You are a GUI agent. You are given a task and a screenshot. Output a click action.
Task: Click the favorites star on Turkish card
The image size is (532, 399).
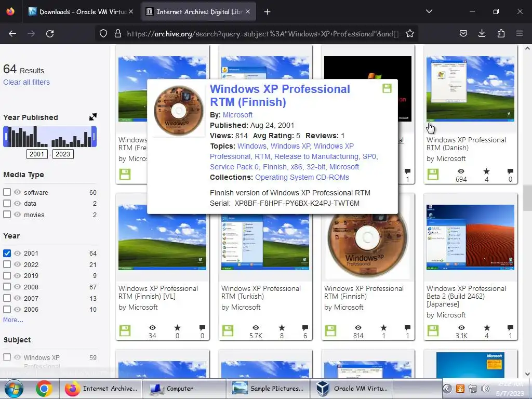pyautogui.click(x=282, y=328)
